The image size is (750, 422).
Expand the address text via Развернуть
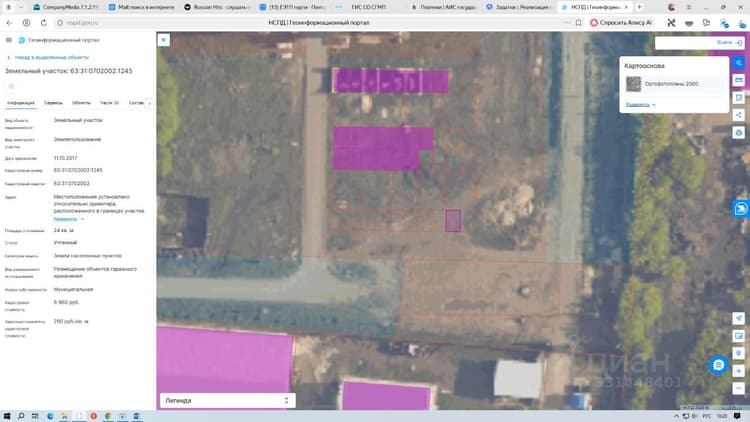[x=68, y=219]
